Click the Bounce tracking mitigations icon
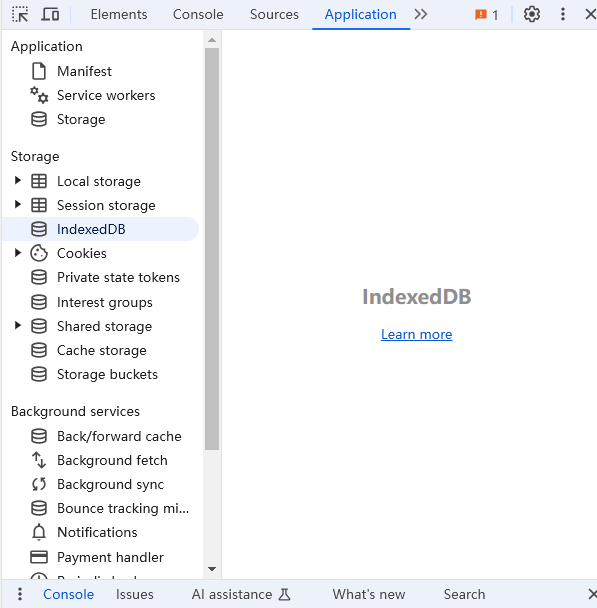597x608 pixels. click(x=39, y=508)
